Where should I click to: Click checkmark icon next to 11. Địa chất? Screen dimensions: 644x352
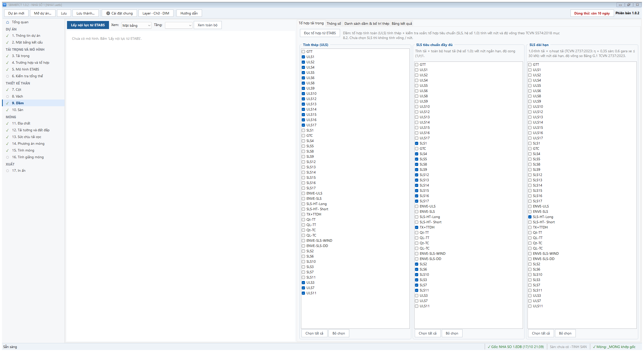[x=7, y=123]
